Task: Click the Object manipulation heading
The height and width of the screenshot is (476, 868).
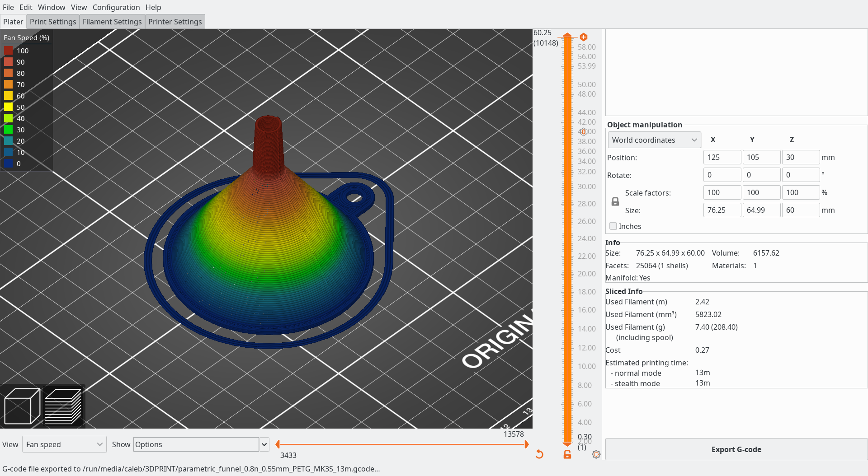Action: 644,125
